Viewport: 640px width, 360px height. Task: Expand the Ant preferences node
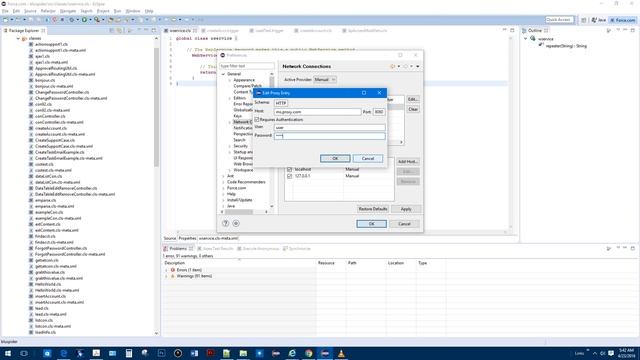(223, 176)
